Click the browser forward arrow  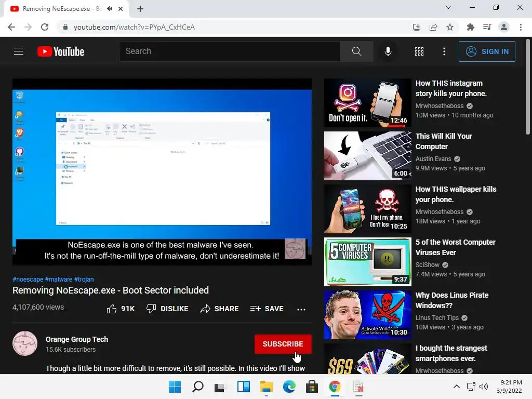28,27
